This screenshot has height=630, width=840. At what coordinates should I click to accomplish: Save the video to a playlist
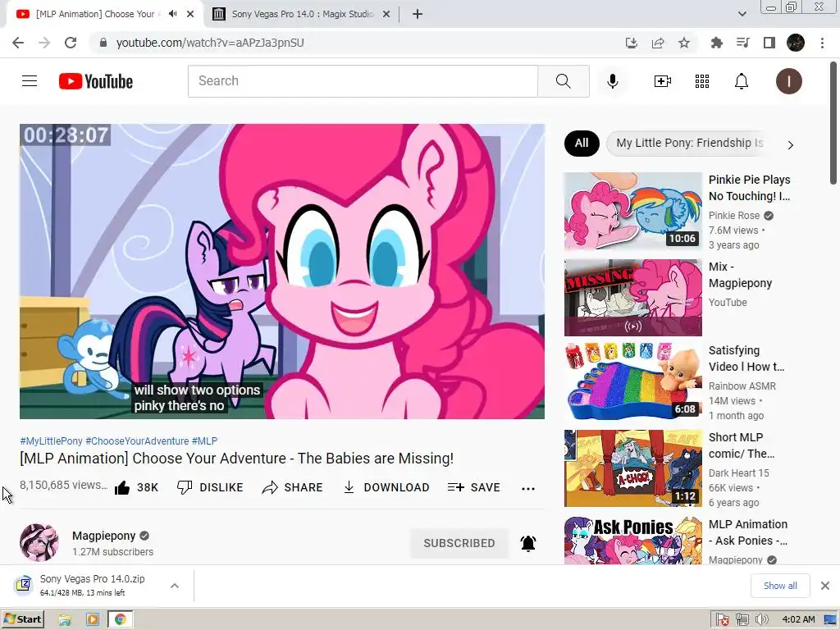pos(474,487)
